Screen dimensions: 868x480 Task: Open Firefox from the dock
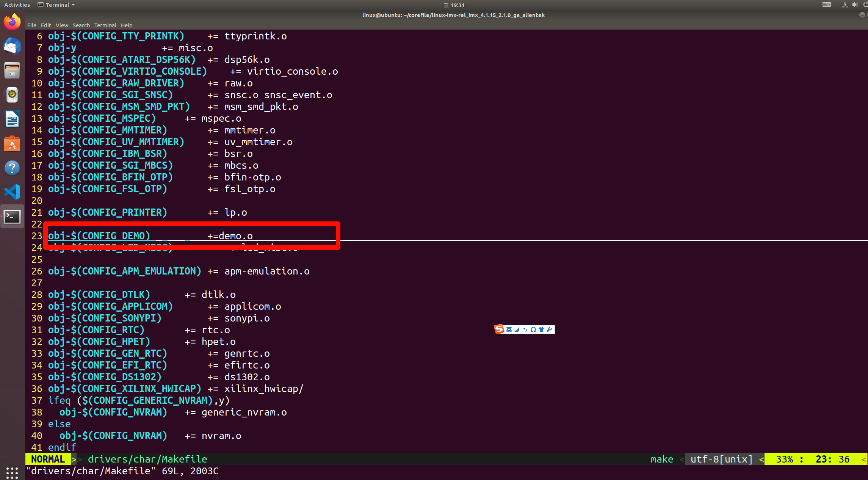tap(12, 22)
